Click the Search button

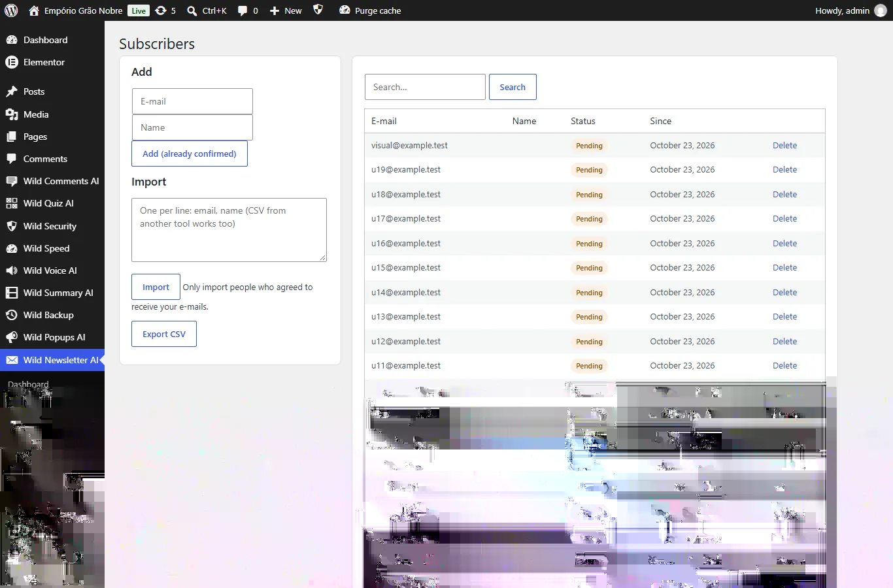click(x=513, y=87)
